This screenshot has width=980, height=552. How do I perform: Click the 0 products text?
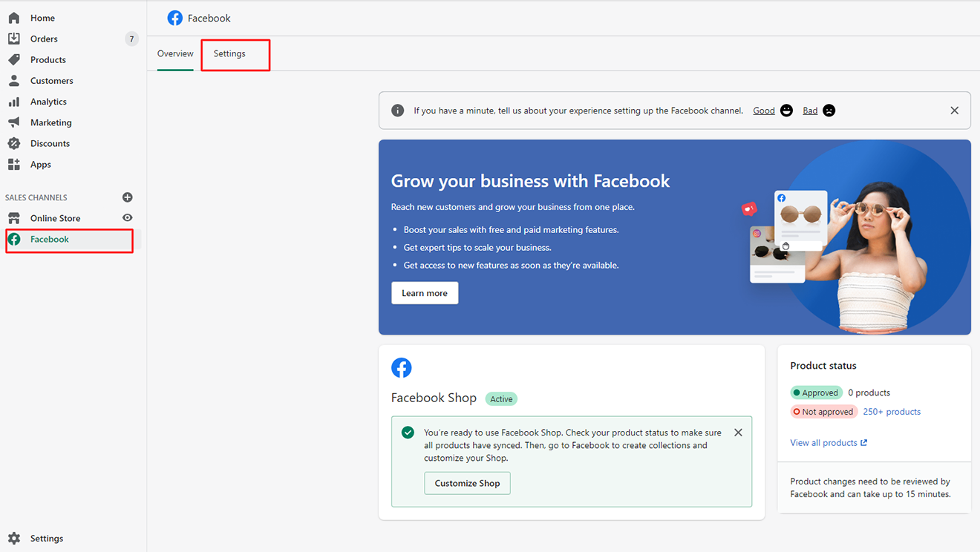pyautogui.click(x=869, y=392)
